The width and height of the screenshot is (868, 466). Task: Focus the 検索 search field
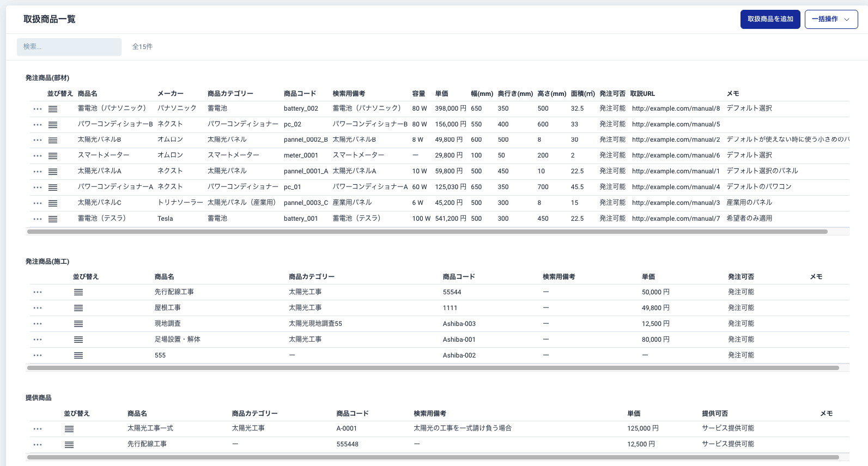pyautogui.click(x=69, y=47)
